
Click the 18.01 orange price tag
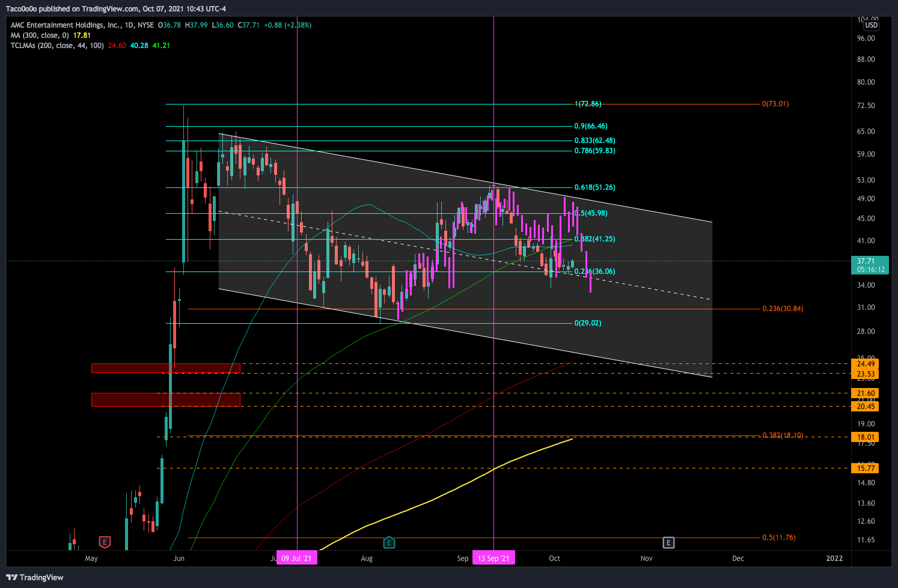(x=866, y=437)
